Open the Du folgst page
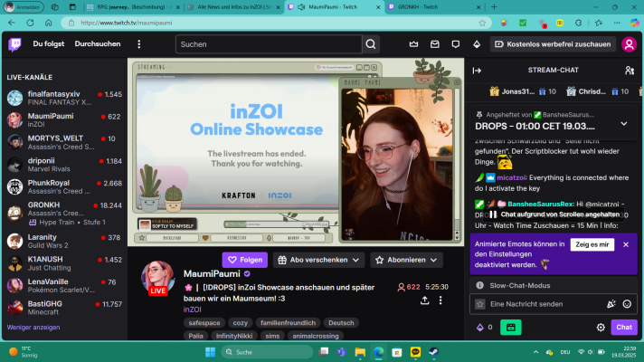Viewport: 644px width, 362px height. 49,44
